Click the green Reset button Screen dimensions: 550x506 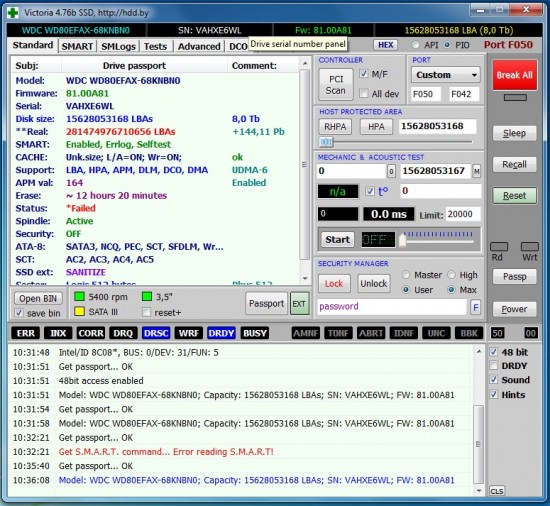[x=514, y=195]
